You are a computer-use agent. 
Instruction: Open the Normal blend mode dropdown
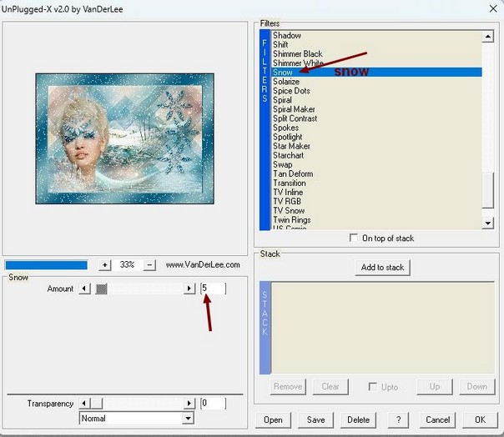188,419
